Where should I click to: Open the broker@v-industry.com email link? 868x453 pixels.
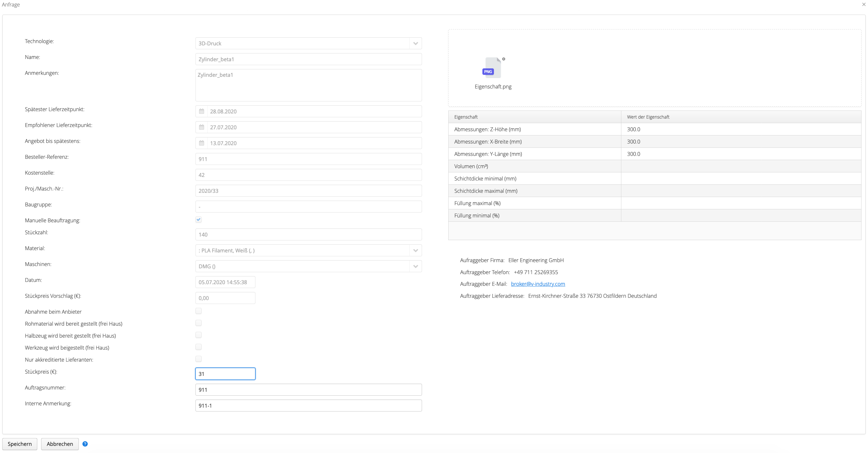click(x=538, y=284)
